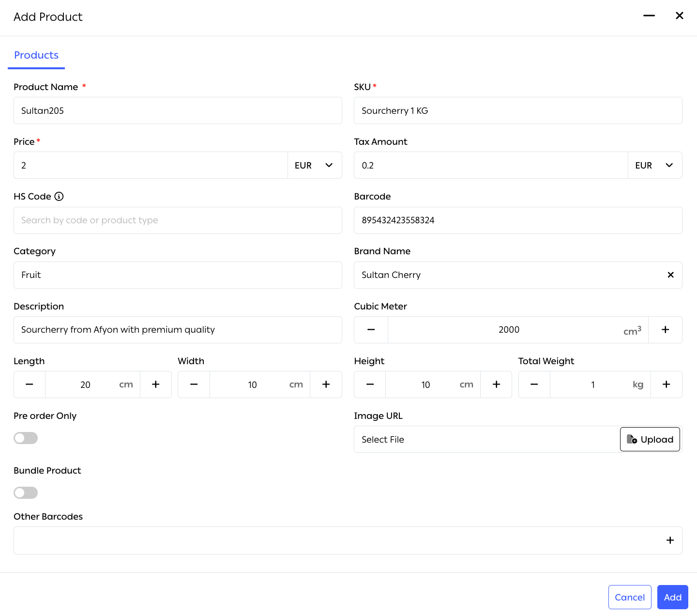The image size is (697, 616).
Task: Toggle the Bundle Product switch
Action: click(26, 493)
